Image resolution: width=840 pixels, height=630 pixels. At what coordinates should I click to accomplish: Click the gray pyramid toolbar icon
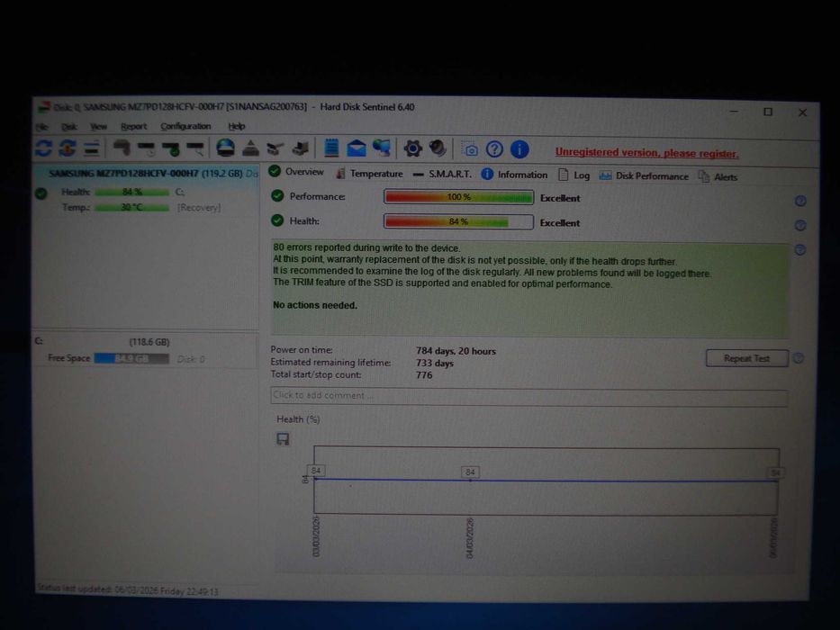pos(250,148)
